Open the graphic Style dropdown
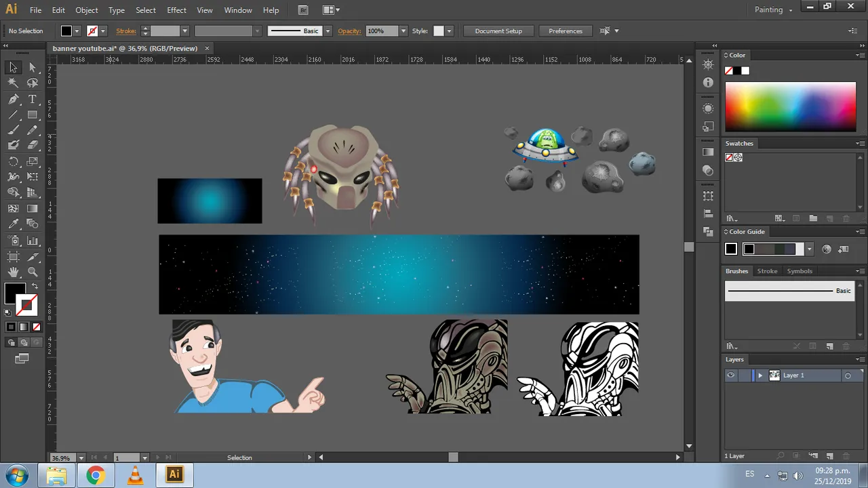This screenshot has height=488, width=868. pyautogui.click(x=449, y=31)
